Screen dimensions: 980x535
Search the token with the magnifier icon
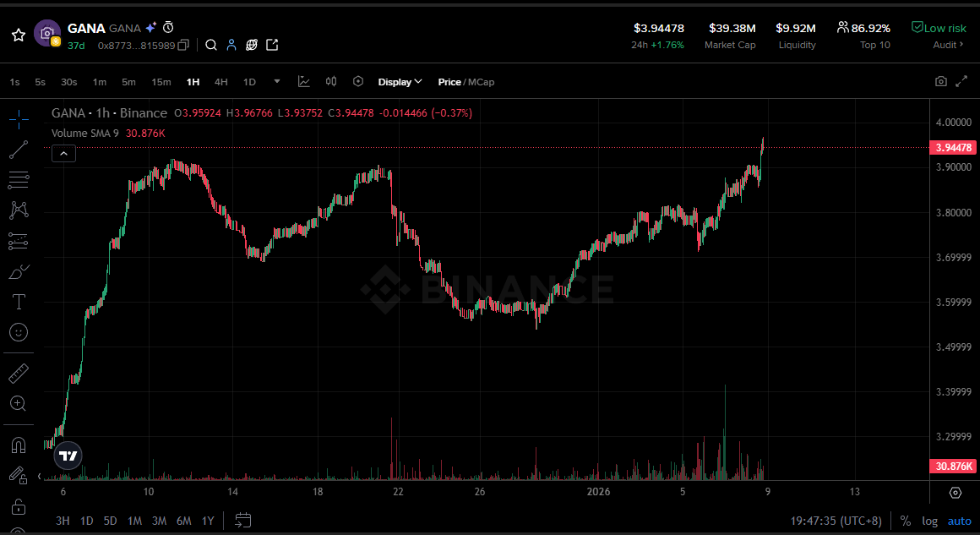click(x=211, y=45)
